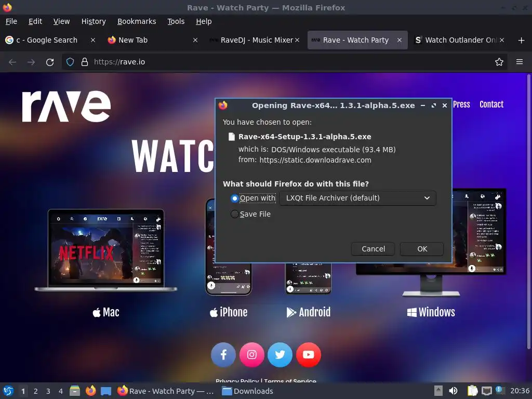Focus Rave Watch Party taskbar entry

click(x=166, y=391)
